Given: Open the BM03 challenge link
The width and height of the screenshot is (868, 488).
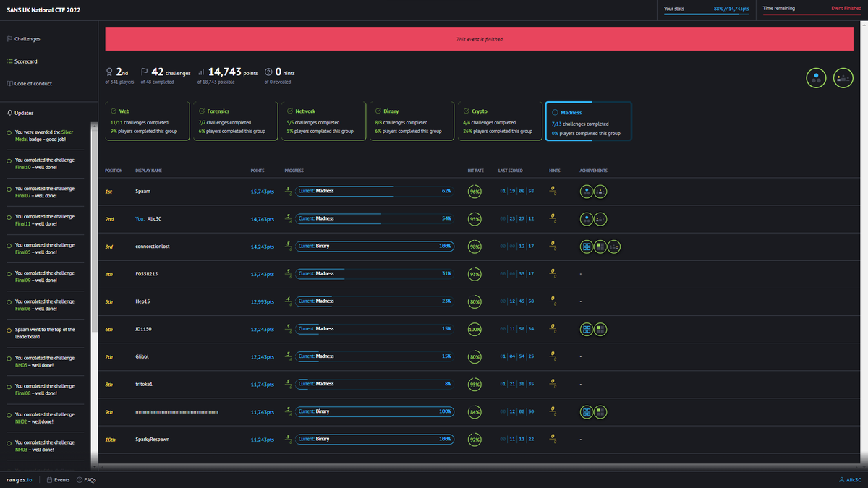Looking at the screenshot, I should point(22,365).
